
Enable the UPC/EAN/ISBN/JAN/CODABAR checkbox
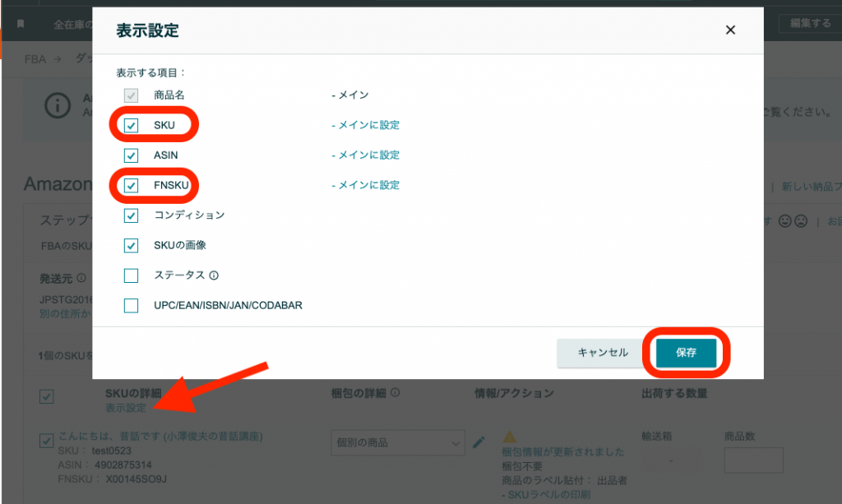(x=131, y=305)
